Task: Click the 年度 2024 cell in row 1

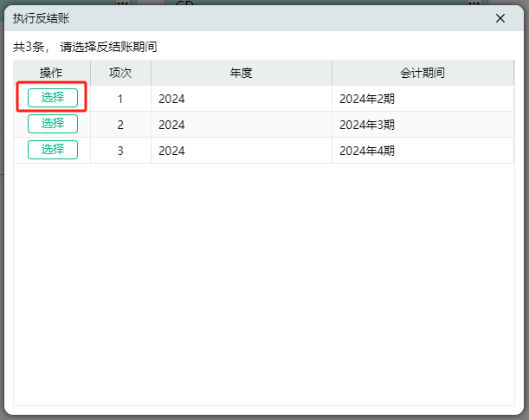Action: click(x=171, y=99)
